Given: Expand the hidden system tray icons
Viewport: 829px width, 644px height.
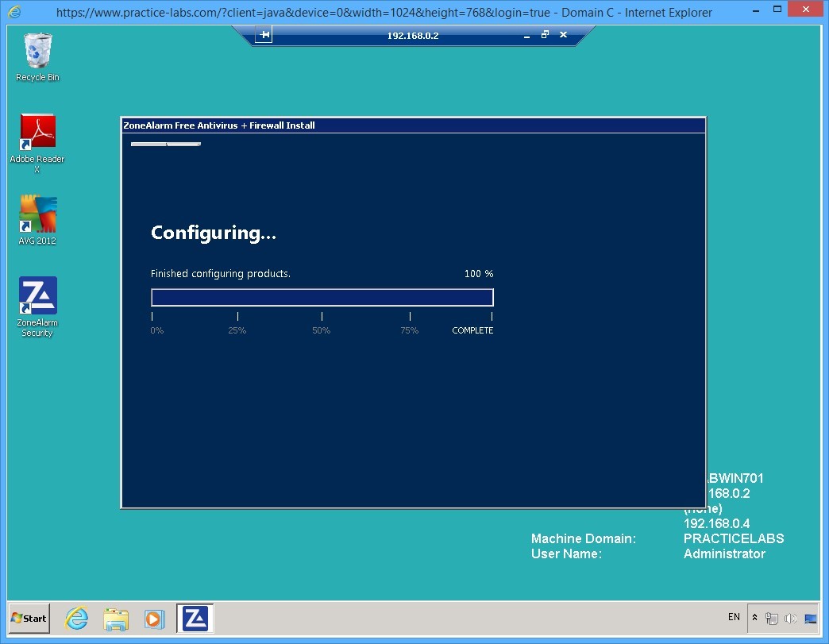Looking at the screenshot, I should click(753, 618).
